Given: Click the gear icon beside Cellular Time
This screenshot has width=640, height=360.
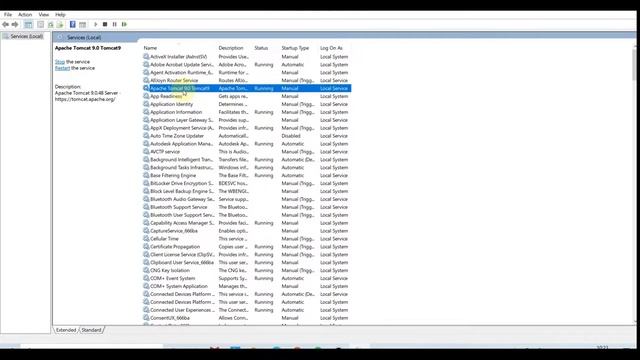Looking at the screenshot, I should 146,239.
